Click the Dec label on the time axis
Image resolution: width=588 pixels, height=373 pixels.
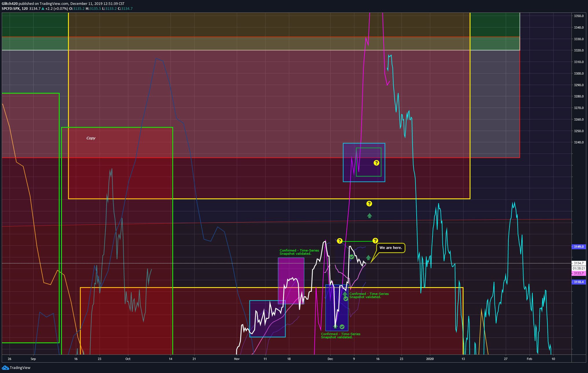click(330, 359)
